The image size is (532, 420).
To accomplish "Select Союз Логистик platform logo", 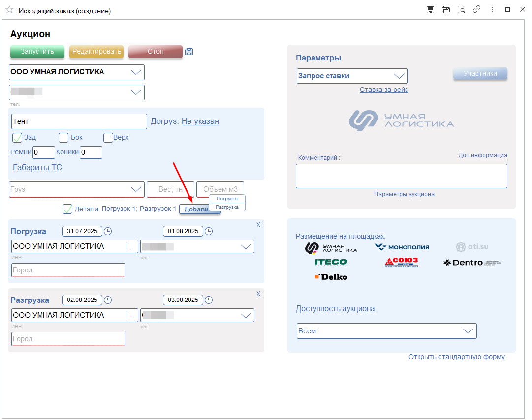I will coord(402,262).
